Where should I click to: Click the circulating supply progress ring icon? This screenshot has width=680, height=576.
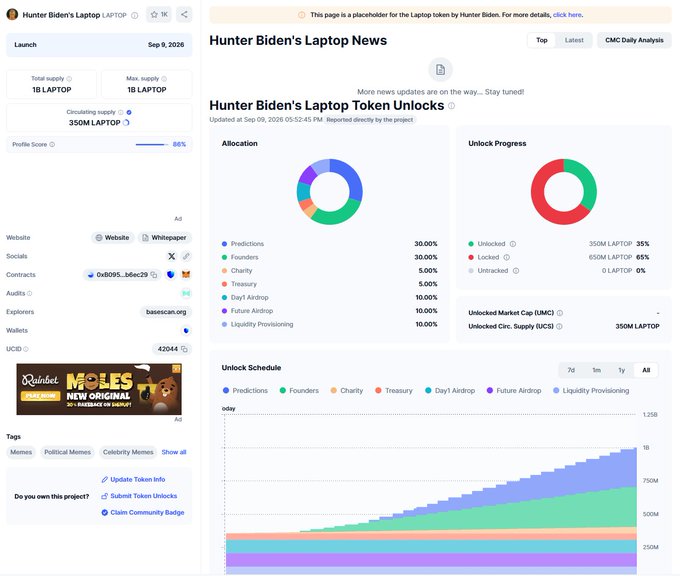tap(126, 123)
